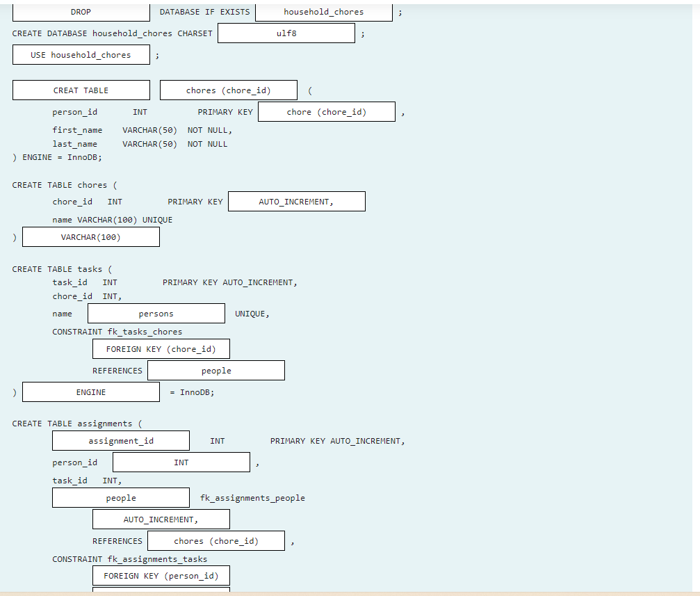This screenshot has height=596, width=700.
Task: Select chores (chore_id) box after REFERENCES in assignments
Action: [216, 540]
